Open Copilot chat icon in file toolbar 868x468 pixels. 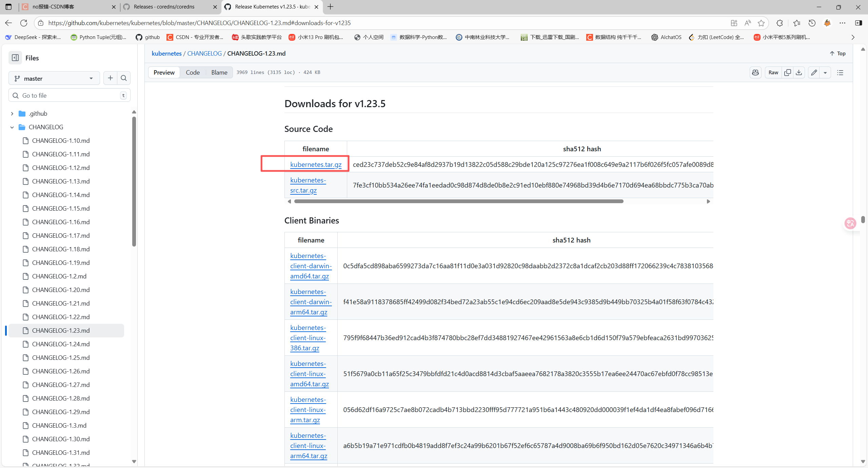pyautogui.click(x=755, y=73)
